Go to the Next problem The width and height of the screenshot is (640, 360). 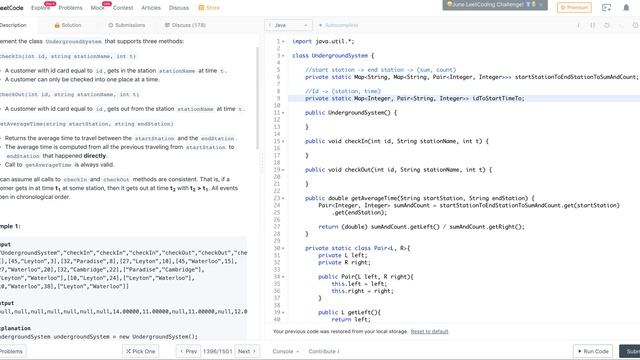[247, 351]
